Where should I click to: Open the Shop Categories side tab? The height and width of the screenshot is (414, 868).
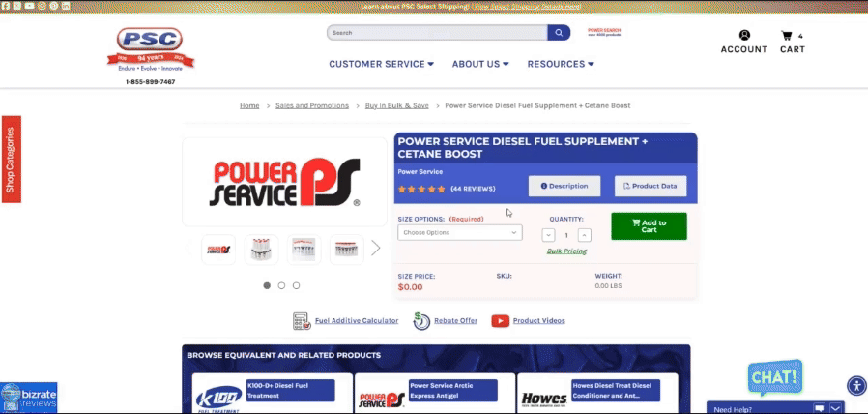(11, 159)
